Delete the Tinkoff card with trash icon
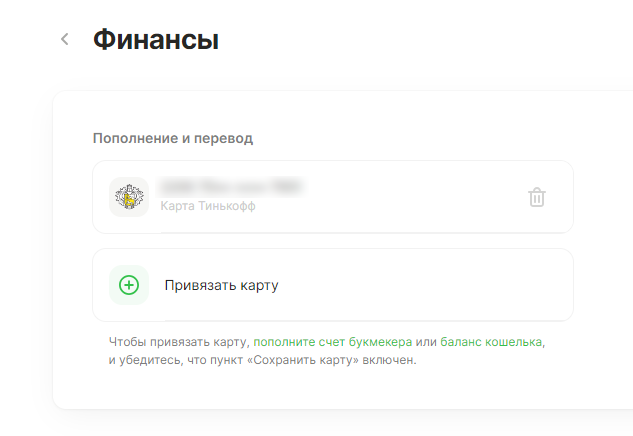 tap(537, 197)
